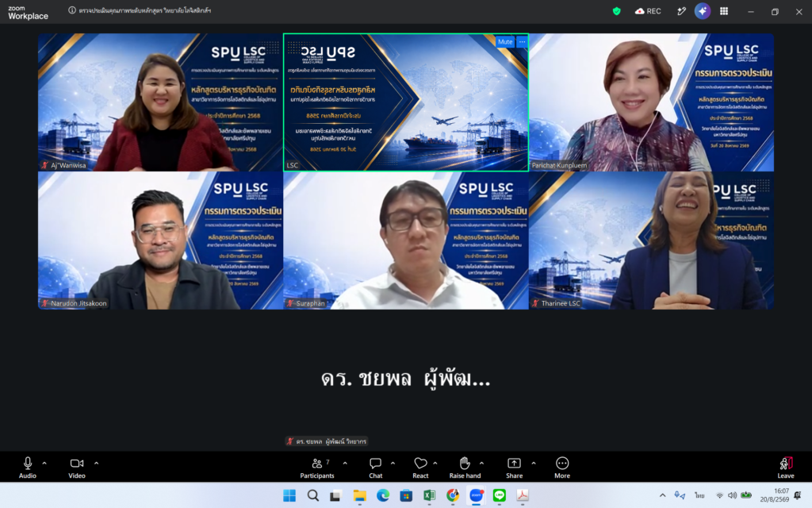Expand the Chat options caret
This screenshot has width=812, height=508.
coord(393,464)
